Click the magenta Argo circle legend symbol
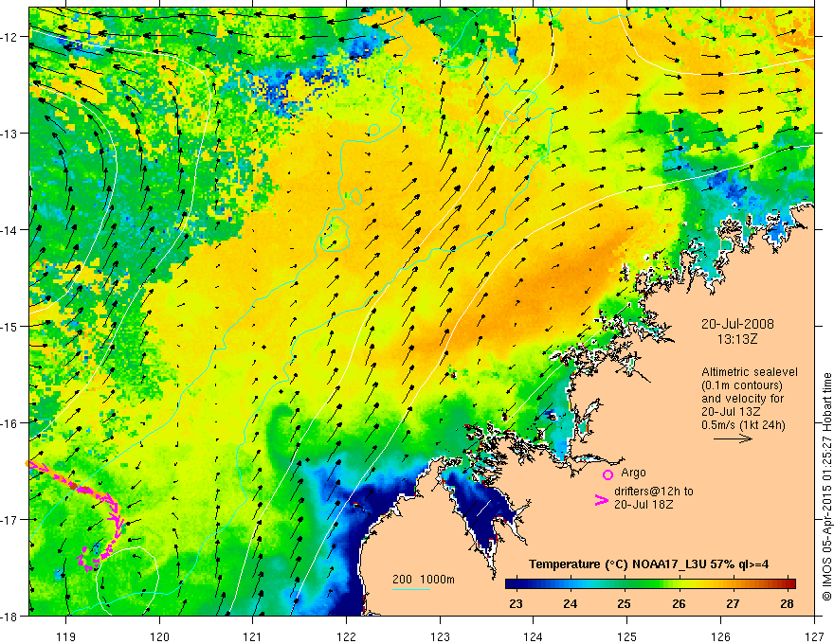Viewport: 834px width, 644px height. click(607, 474)
